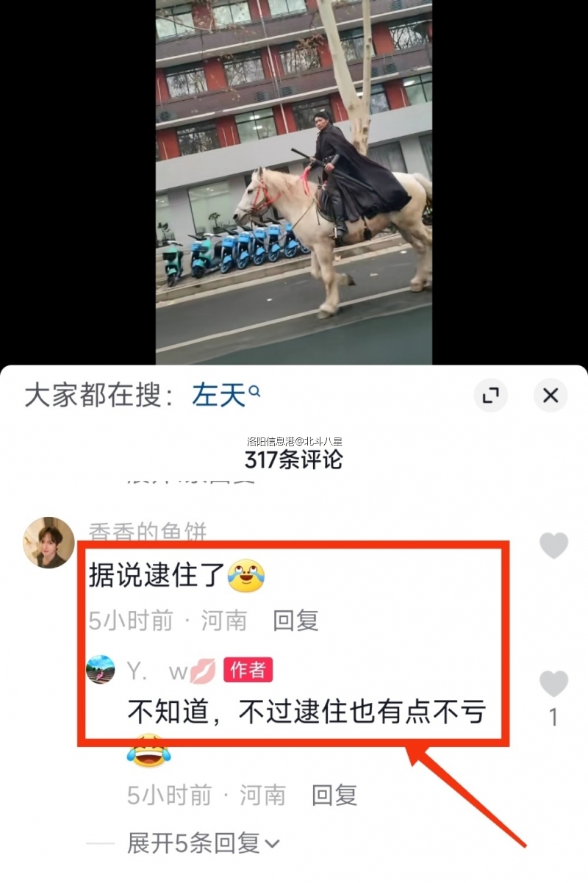Reply to the author's comment

click(x=334, y=795)
